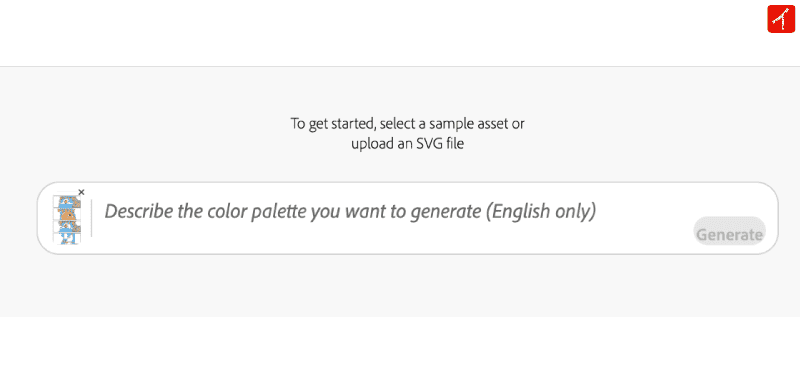Screen dimensions: 800x366
Task: Click the small x above the thumbnail
Action: [81, 192]
